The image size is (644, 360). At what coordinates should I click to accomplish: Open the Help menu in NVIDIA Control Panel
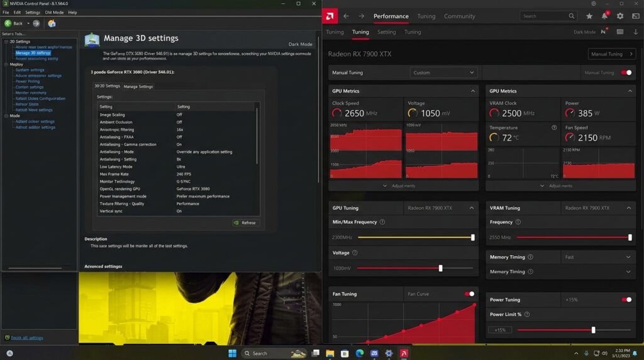(x=72, y=13)
